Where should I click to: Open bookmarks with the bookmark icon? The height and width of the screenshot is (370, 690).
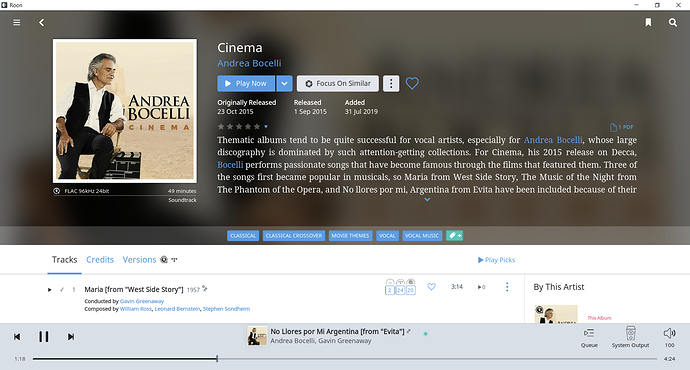click(648, 22)
